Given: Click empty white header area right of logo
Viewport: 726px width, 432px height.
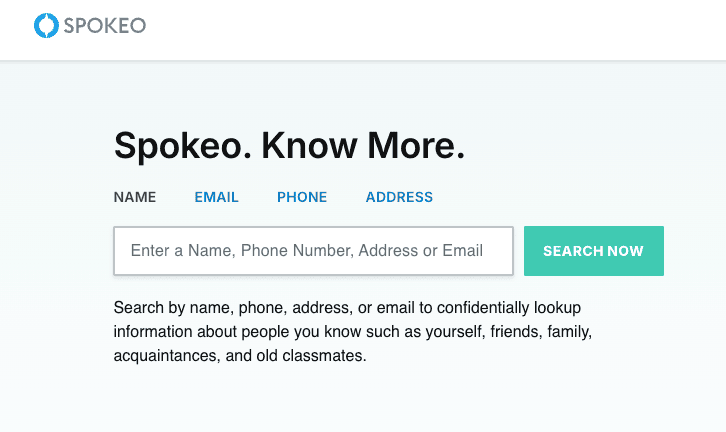Looking at the screenshot, I should click(450, 28).
